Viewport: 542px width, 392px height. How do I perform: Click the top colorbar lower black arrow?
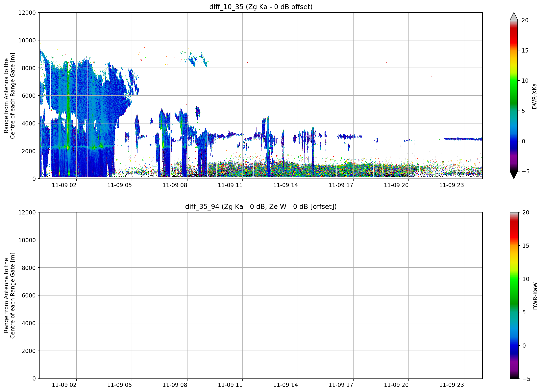coord(514,175)
